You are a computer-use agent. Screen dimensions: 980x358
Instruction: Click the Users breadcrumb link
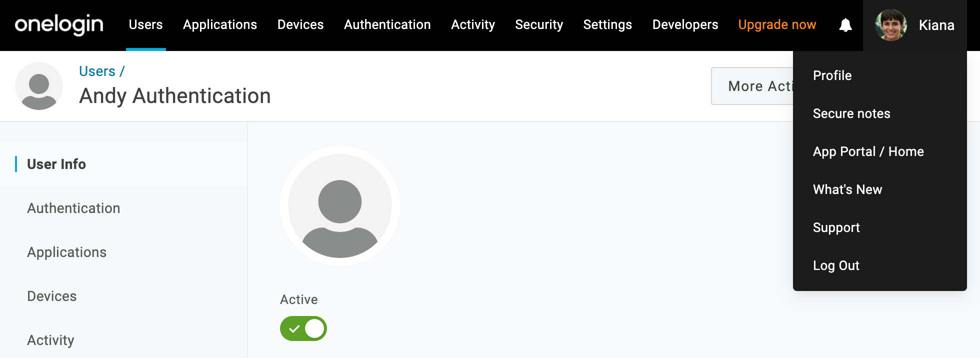tap(97, 71)
